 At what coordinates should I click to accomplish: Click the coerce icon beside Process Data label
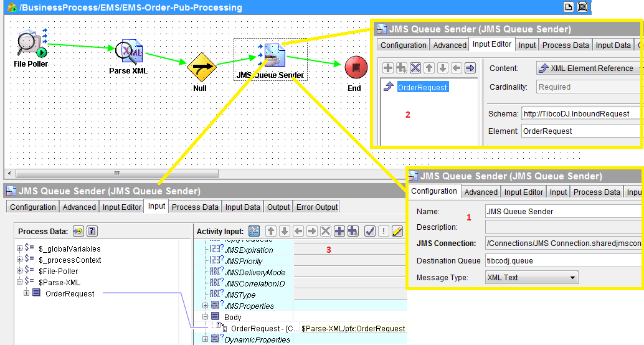(78, 231)
